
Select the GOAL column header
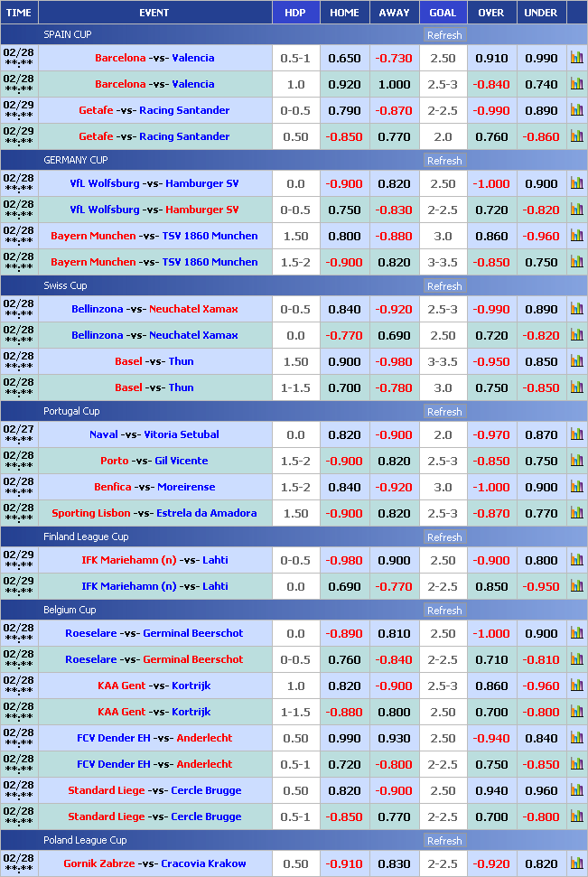click(443, 13)
